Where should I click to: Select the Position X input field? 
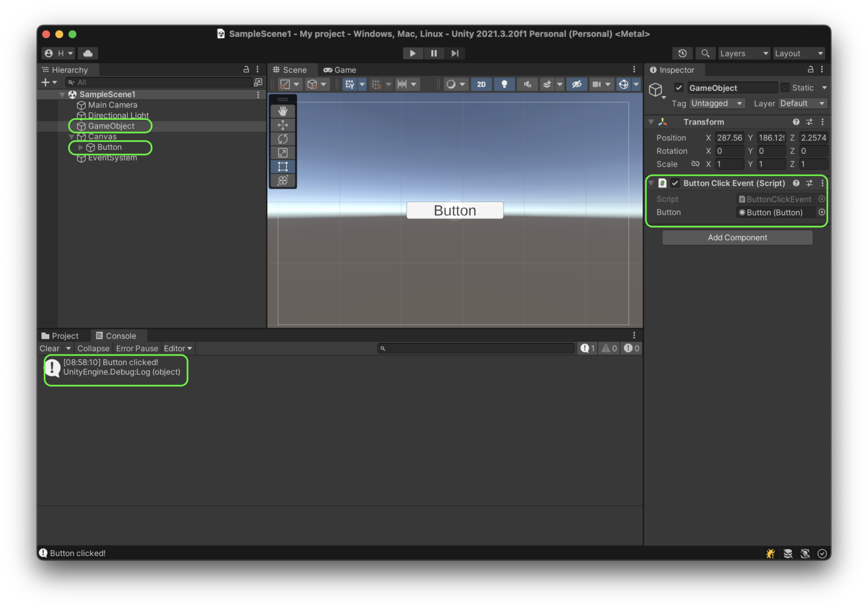pyautogui.click(x=730, y=137)
